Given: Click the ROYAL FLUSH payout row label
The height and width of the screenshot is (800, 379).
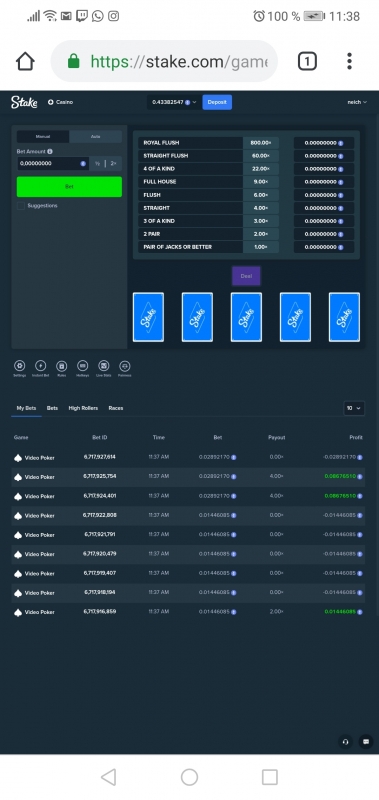Looking at the screenshot, I should pyautogui.click(x=161, y=143).
